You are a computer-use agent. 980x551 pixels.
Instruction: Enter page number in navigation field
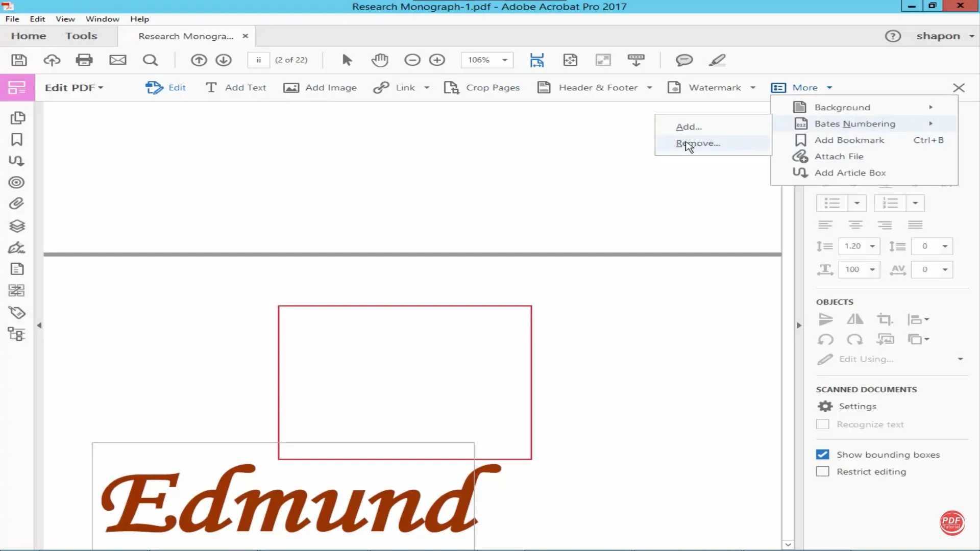pos(257,60)
